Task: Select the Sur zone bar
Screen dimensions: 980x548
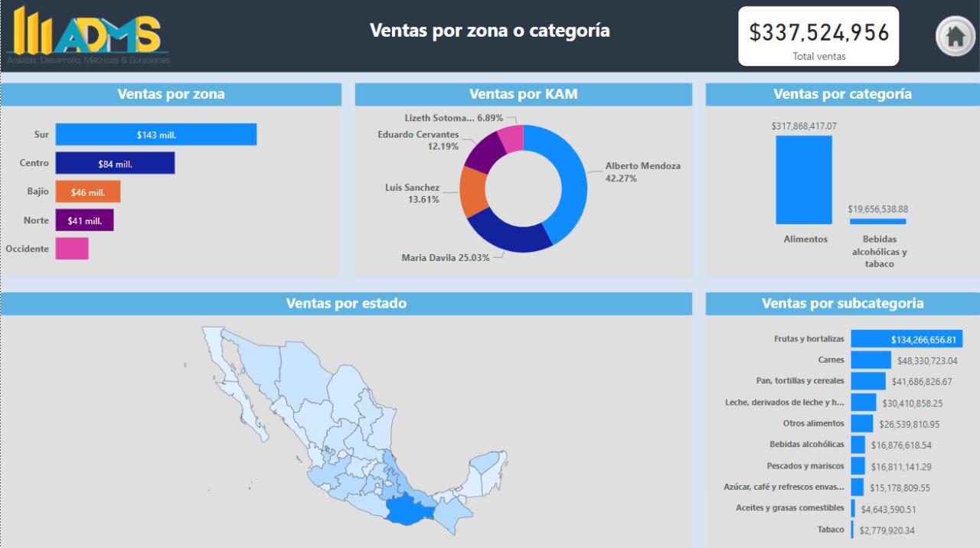Action: (155, 135)
